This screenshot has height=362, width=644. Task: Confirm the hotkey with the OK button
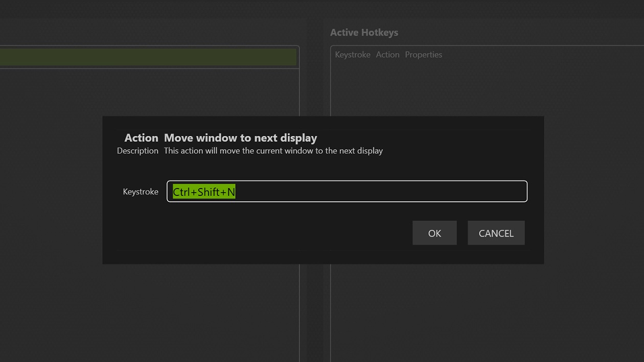pos(434,233)
